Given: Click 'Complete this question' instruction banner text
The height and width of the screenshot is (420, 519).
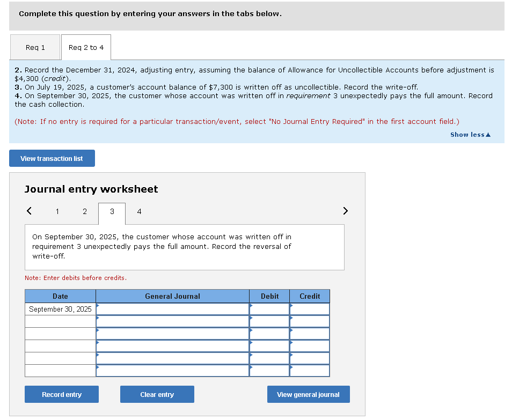Looking at the screenshot, I should click(x=150, y=13).
